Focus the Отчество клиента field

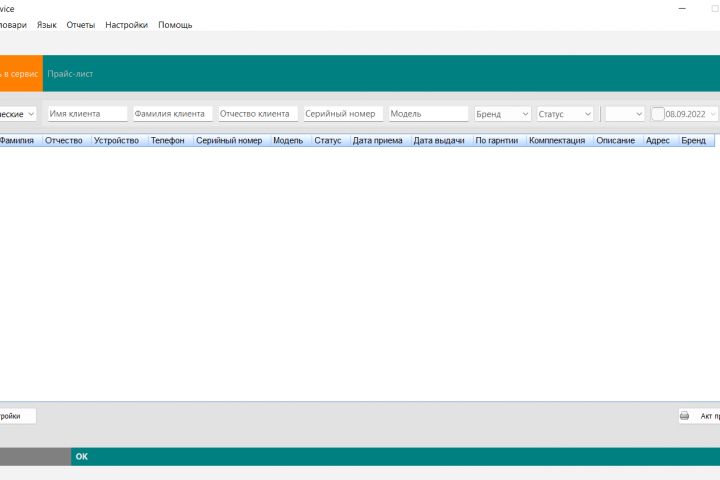pyautogui.click(x=258, y=113)
